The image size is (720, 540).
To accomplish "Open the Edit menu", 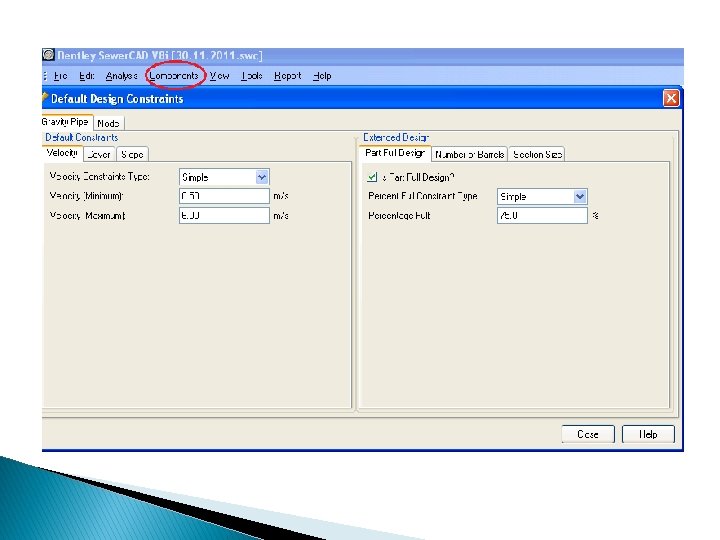I will [86, 76].
